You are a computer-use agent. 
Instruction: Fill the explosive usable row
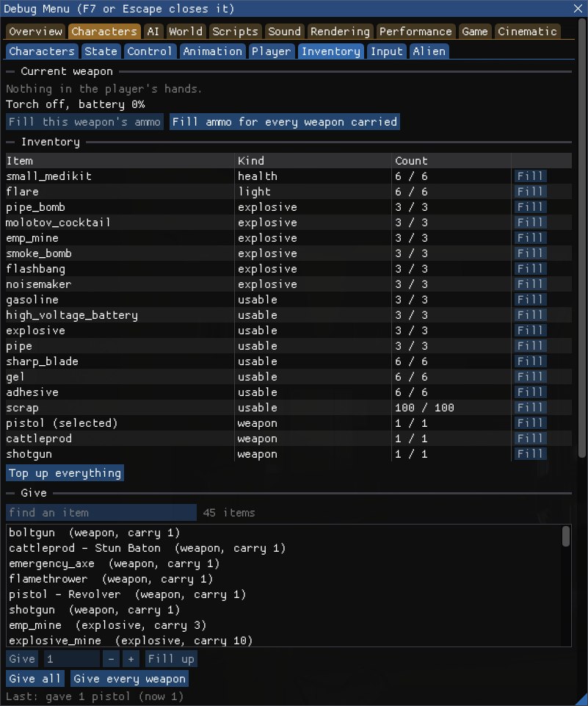coord(531,331)
